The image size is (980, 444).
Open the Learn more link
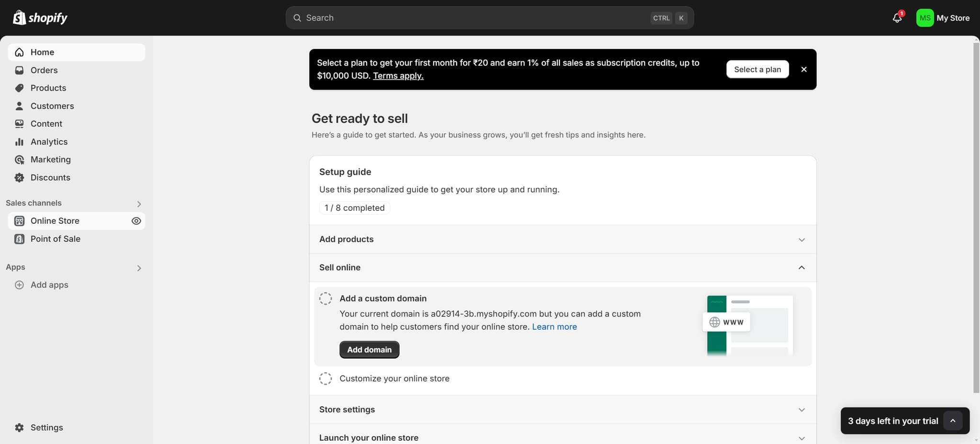click(x=554, y=327)
